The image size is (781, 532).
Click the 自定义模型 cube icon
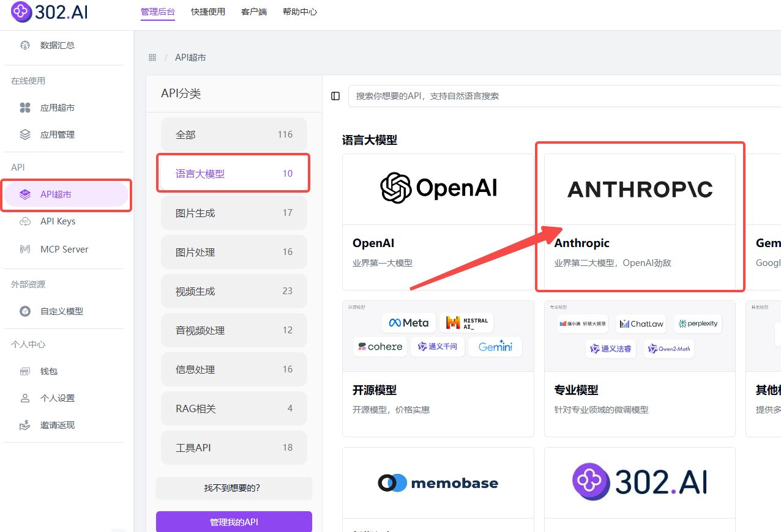pos(25,311)
